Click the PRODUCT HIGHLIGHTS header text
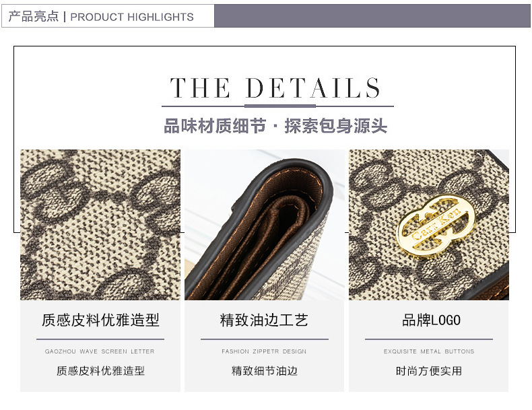The height and width of the screenshot is (410, 532). tap(132, 17)
